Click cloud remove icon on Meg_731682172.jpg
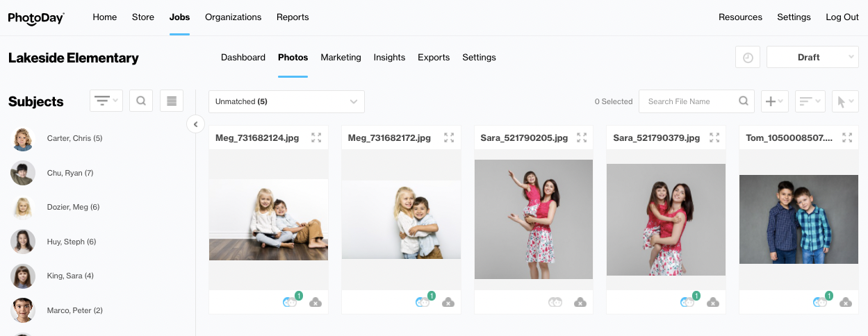 [448, 302]
